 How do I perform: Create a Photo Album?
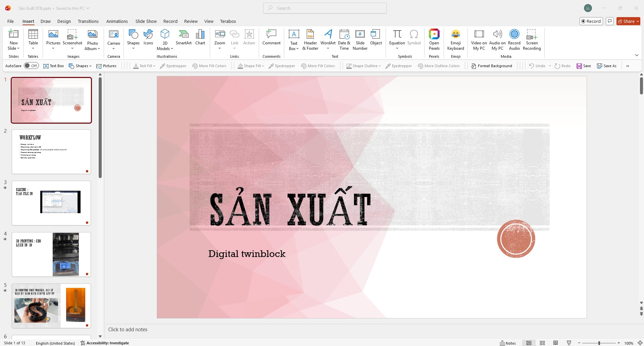(x=92, y=40)
